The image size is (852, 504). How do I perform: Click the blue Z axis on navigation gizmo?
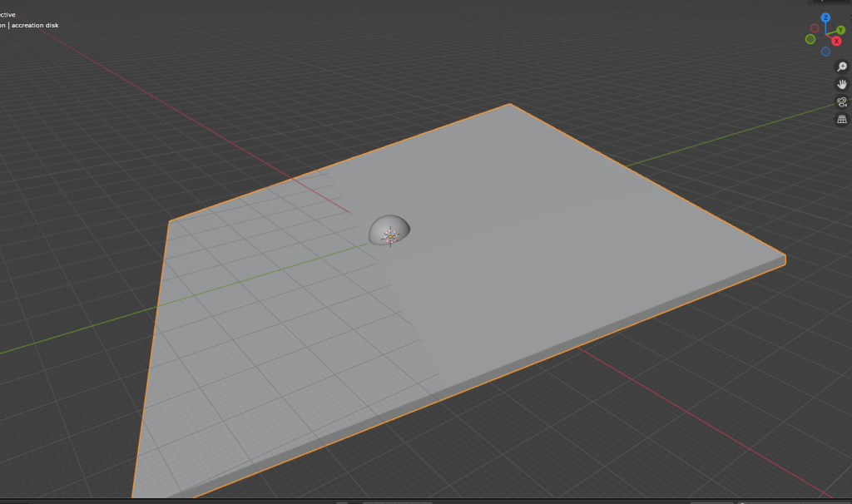[x=825, y=17]
